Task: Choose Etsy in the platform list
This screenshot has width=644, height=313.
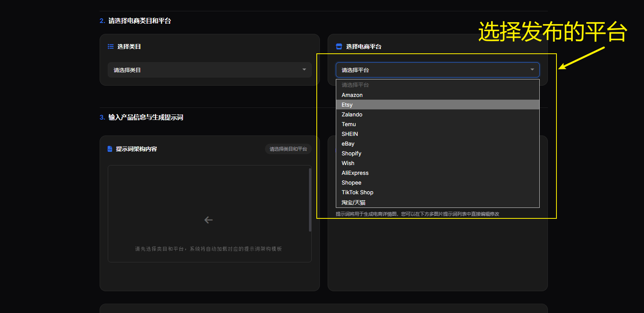Action: coord(437,105)
